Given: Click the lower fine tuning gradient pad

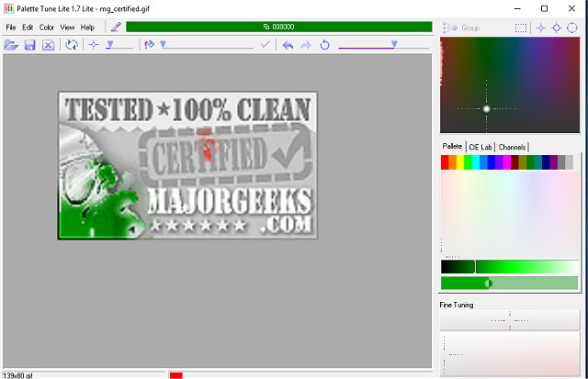Looking at the screenshot, I should click(510, 354).
